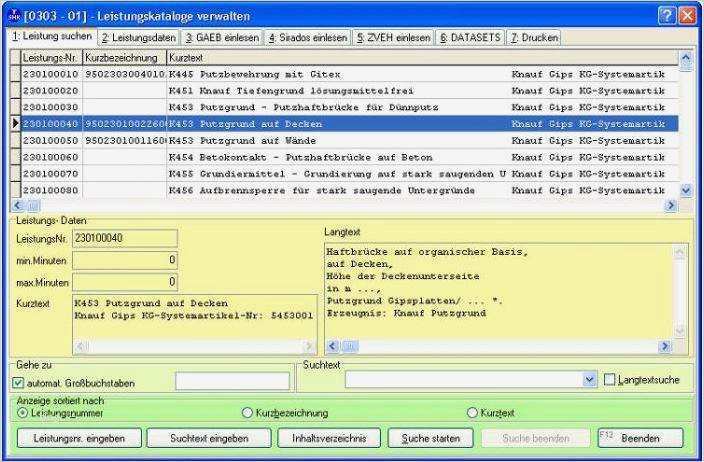
Task: Click the help question mark button
Action: coord(667,16)
